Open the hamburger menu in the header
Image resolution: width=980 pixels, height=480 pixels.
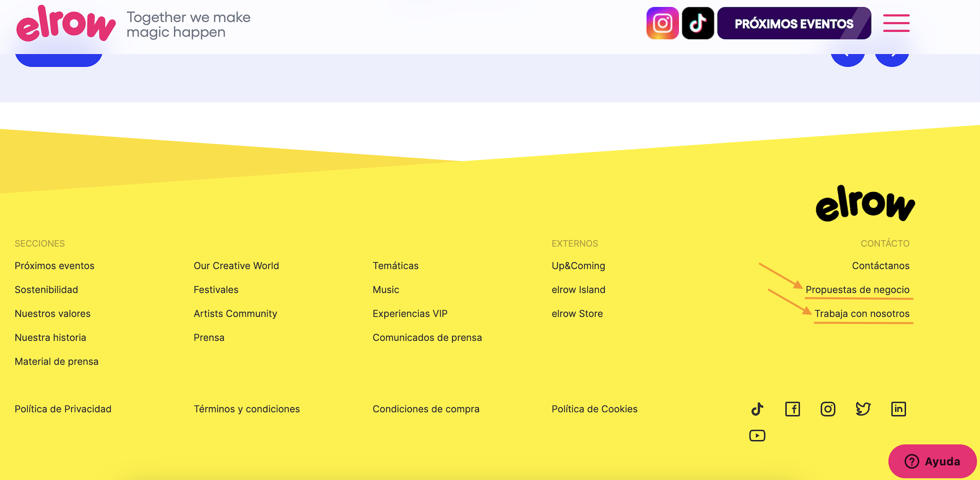(x=896, y=23)
